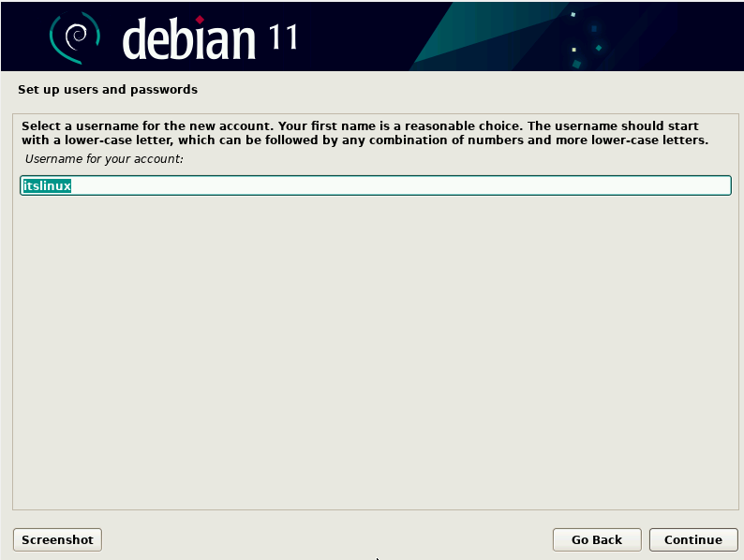Screen dimensions: 744x560
Task: Click the 'debian 11' banner title text
Action: pos(210,39)
